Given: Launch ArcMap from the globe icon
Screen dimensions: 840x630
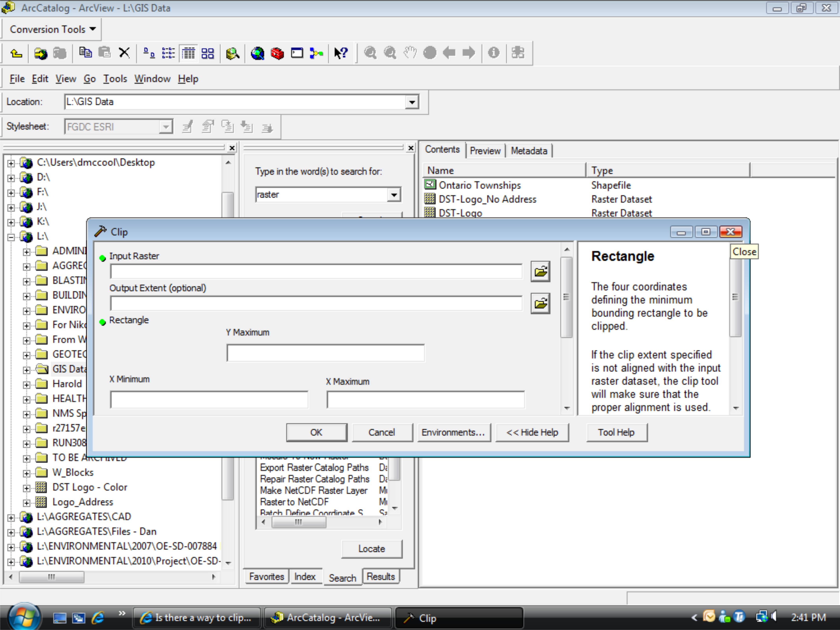Looking at the screenshot, I should point(258,53).
